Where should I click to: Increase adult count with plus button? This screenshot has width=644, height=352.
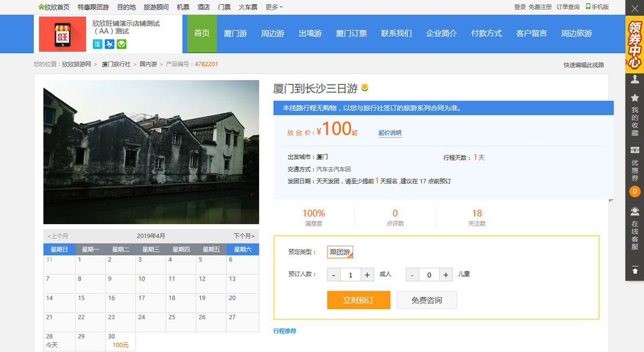coord(367,275)
